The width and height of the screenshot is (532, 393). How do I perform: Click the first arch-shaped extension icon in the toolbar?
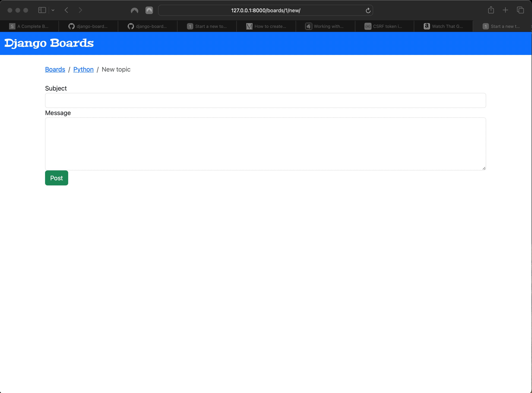coord(135,10)
